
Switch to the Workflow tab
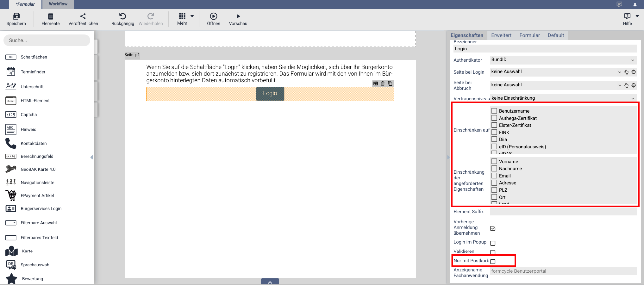58,4
